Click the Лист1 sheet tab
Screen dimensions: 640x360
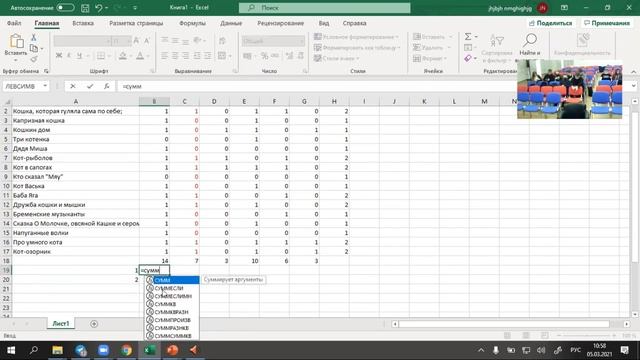61,323
